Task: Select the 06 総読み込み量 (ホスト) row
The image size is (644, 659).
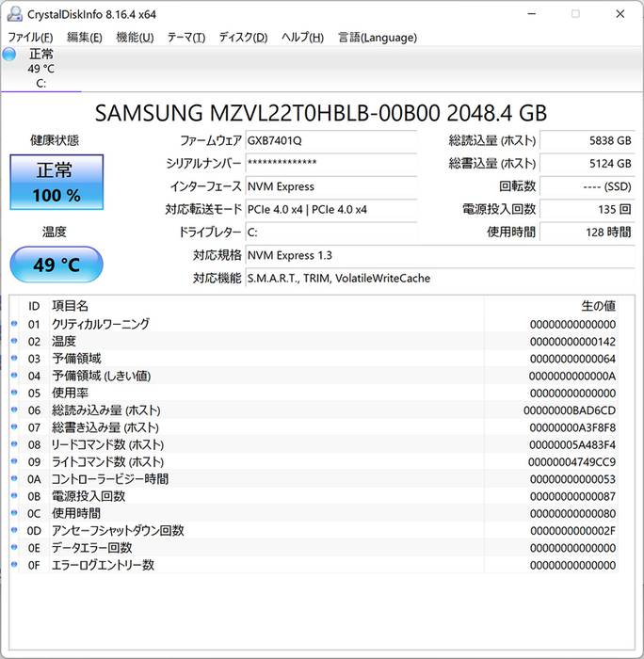Action: [314, 410]
